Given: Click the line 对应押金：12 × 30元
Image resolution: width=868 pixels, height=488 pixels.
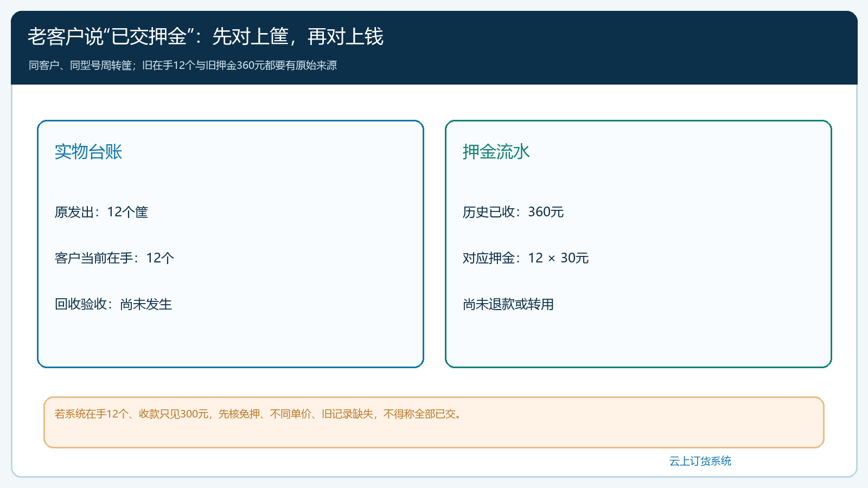Looking at the screenshot, I should (x=526, y=258).
